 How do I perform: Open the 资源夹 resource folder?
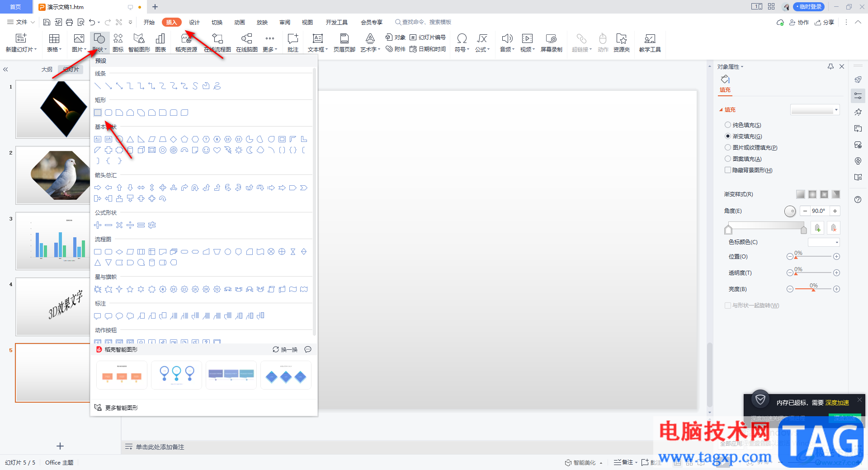pos(622,42)
